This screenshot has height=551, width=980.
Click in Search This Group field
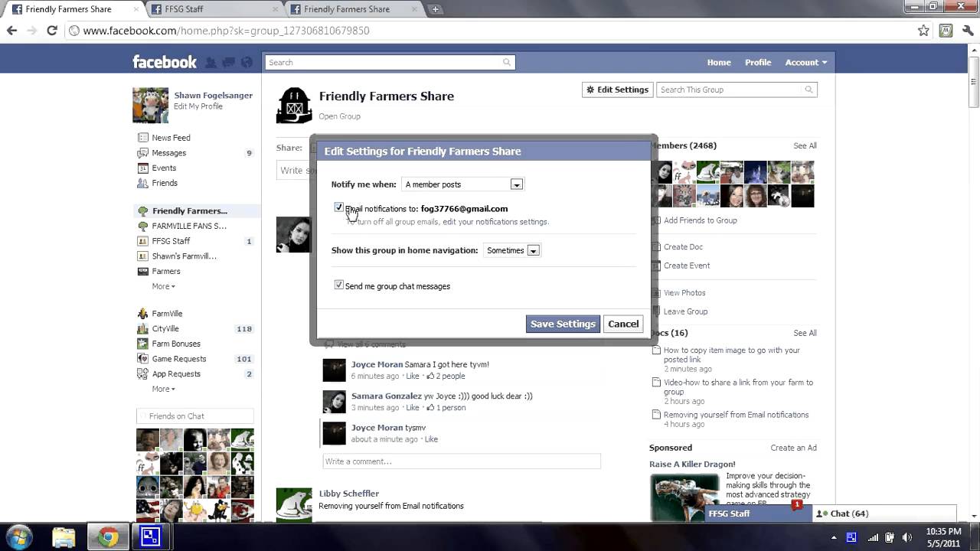tap(737, 90)
